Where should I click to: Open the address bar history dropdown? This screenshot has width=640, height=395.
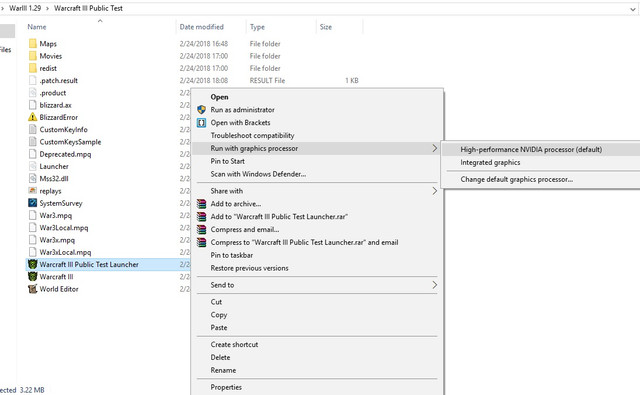coord(633,9)
